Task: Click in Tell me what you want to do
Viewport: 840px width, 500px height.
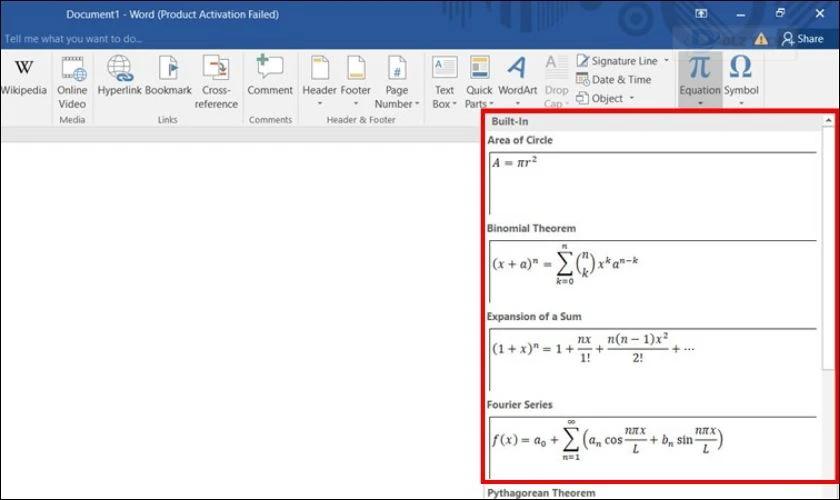Action: coord(73,39)
